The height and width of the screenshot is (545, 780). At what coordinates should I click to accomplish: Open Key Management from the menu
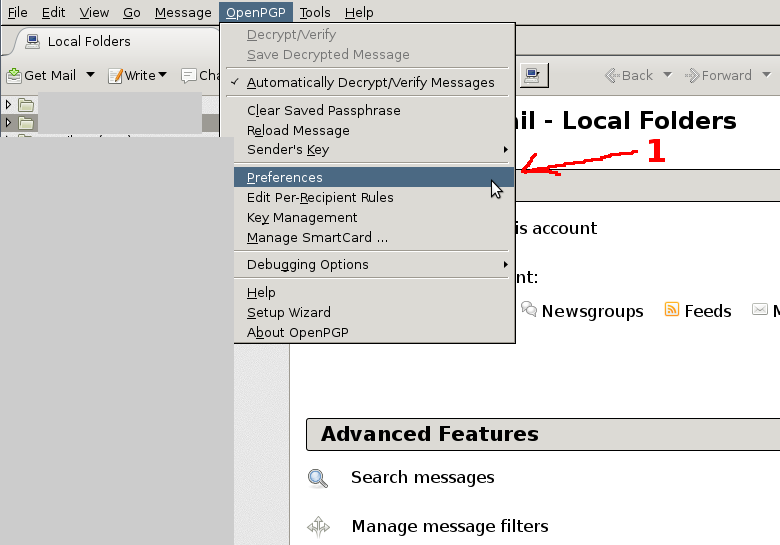302,218
